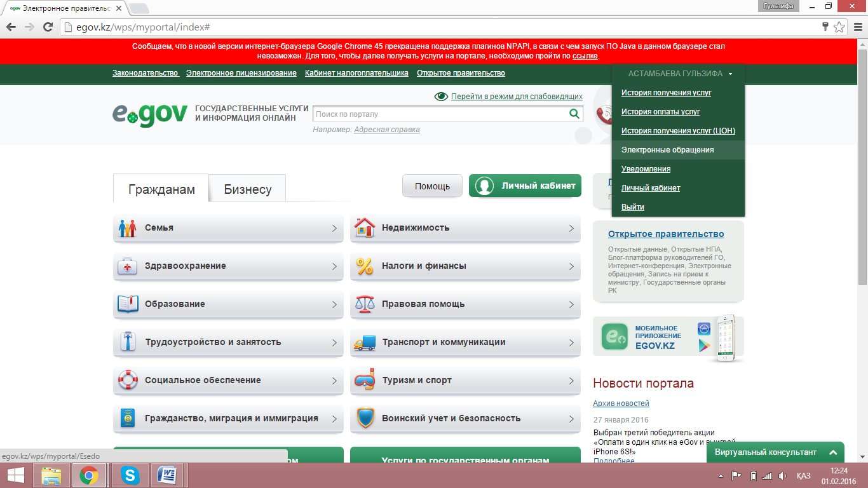Click the search magnifier icon

[574, 114]
